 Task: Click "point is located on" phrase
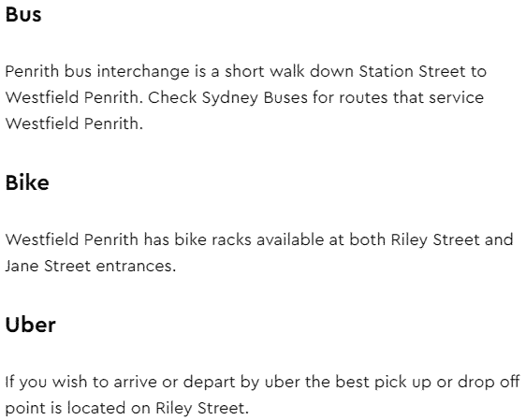click(78, 408)
